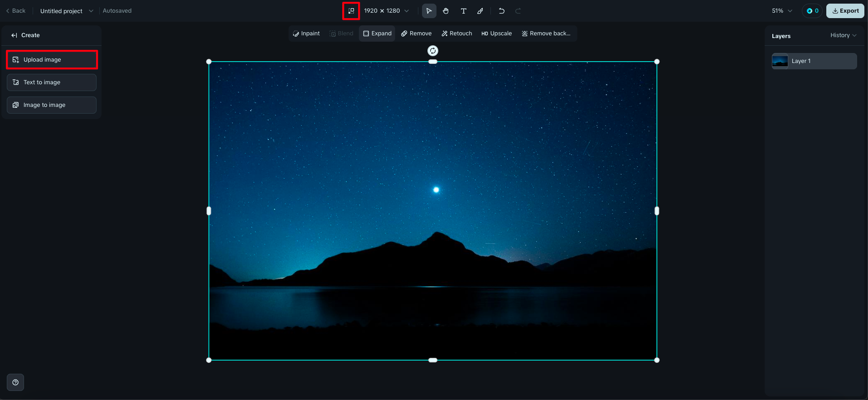This screenshot has height=400, width=868.
Task: Activate the Hand pan tool
Action: 446,11
